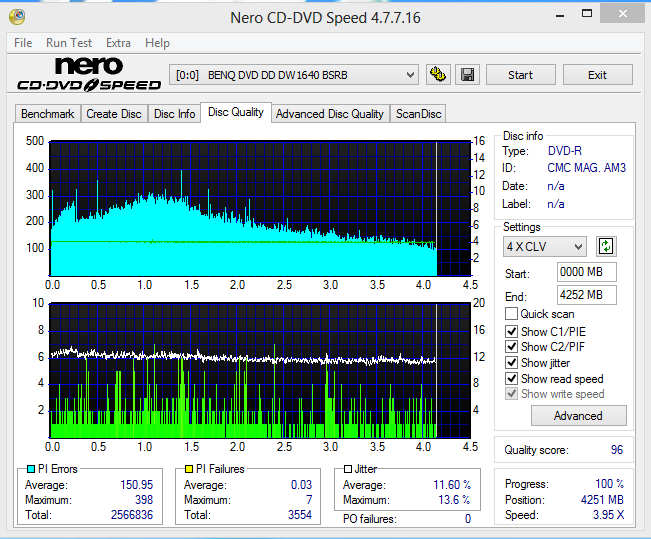Click the Jitter average 11.60 %
Screen dimensions: 651x539
tap(452, 485)
